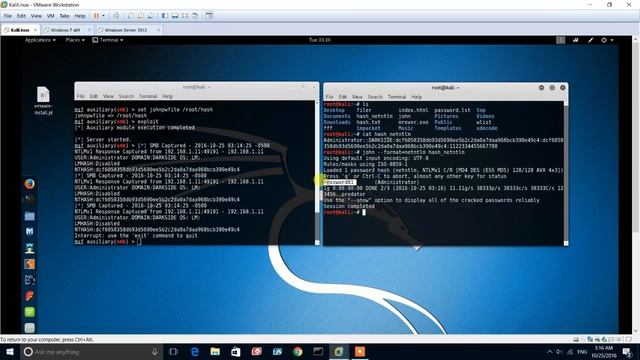Click the left terminal's vertical scrollbar
Viewport: 640px width, 360px height.
coord(317,173)
